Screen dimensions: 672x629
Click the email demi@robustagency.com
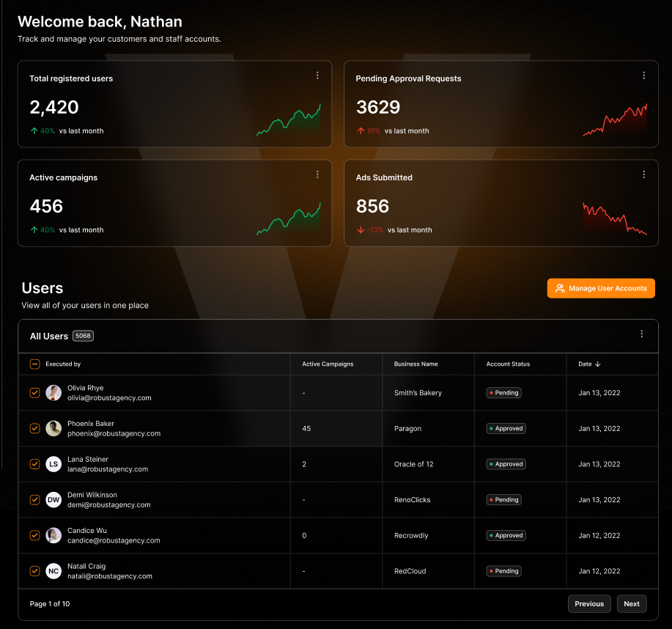tap(109, 504)
